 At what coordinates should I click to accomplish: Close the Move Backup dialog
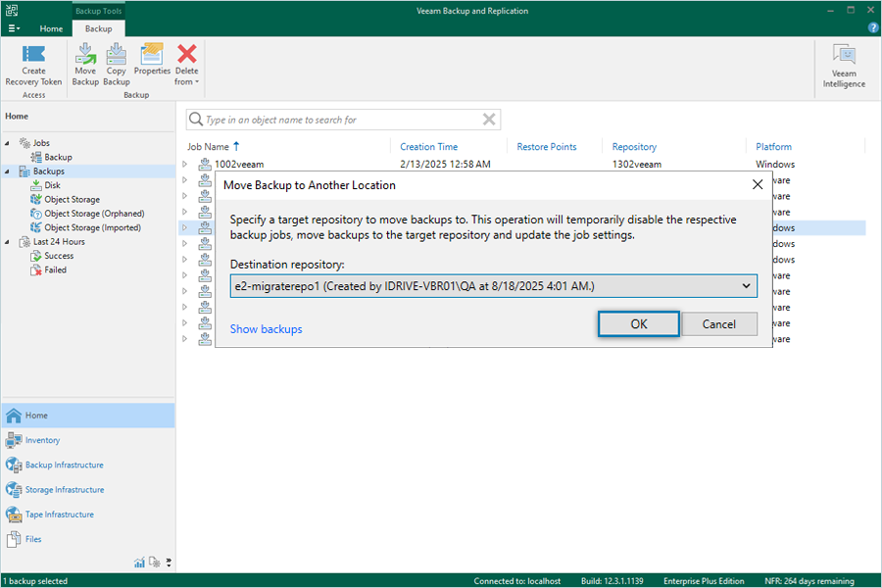758,184
